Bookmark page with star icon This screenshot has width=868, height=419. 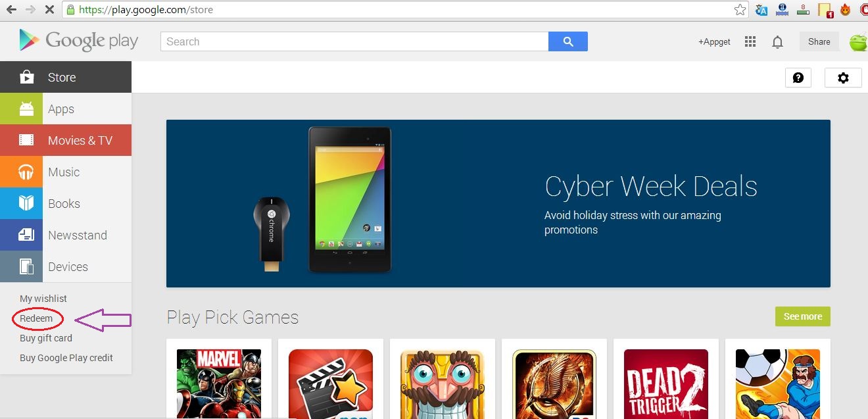point(740,10)
